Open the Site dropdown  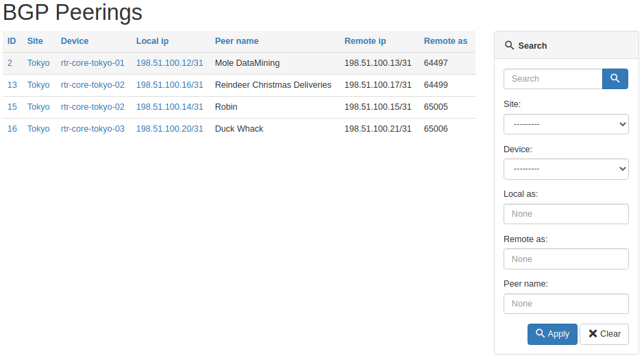pyautogui.click(x=566, y=124)
